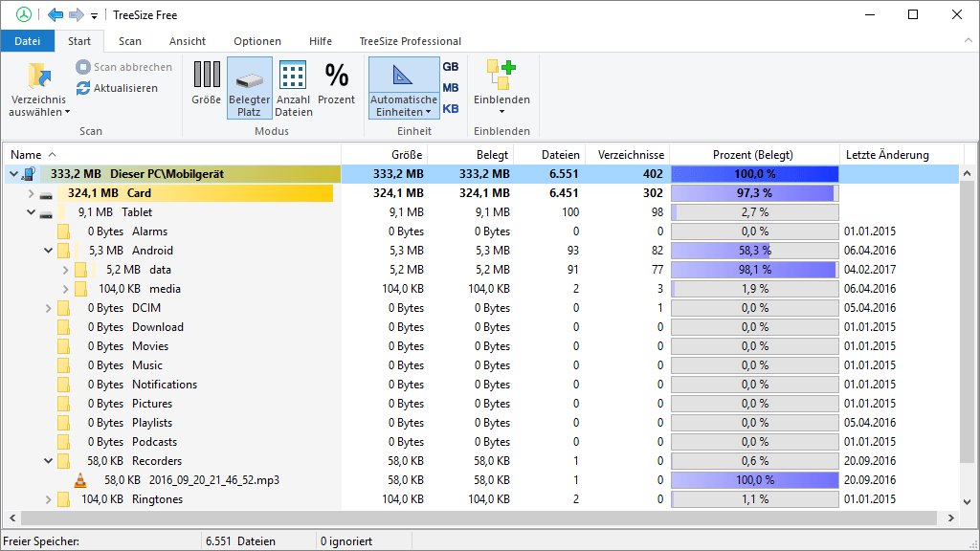Image resolution: width=980 pixels, height=551 pixels.
Task: Sort by the Name column header
Action: coord(172,154)
